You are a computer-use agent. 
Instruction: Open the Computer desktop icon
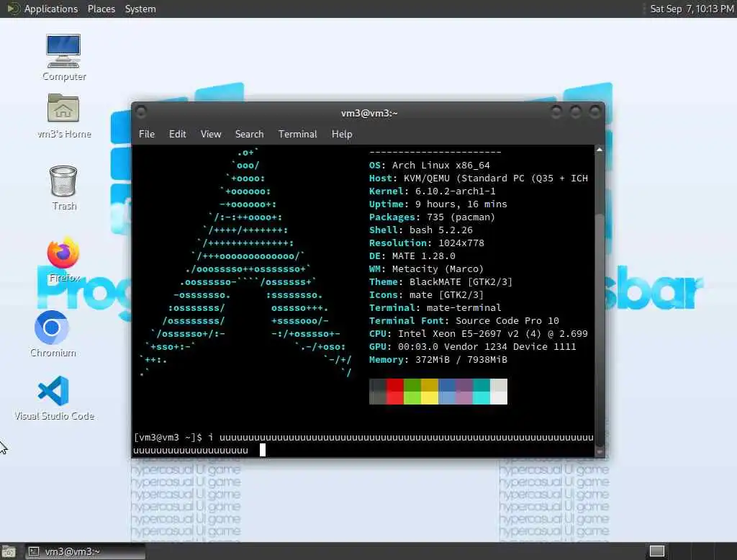(63, 57)
